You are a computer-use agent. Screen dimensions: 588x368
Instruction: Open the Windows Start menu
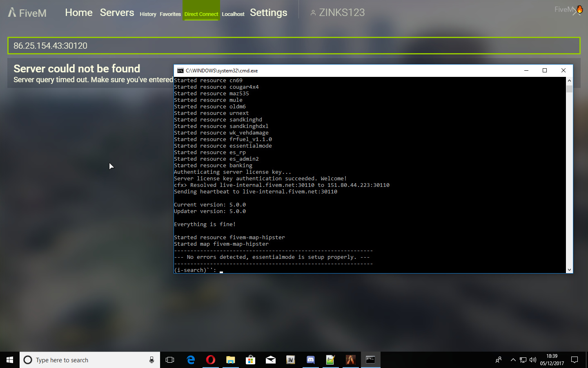point(10,360)
